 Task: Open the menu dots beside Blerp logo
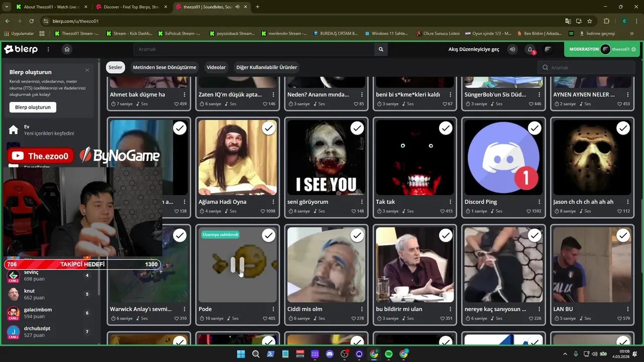pos(48,49)
